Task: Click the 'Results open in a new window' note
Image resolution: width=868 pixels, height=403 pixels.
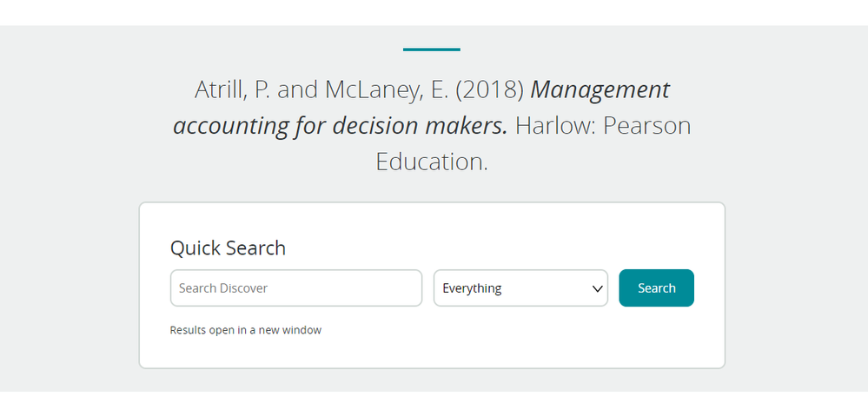Action: pyautogui.click(x=246, y=330)
